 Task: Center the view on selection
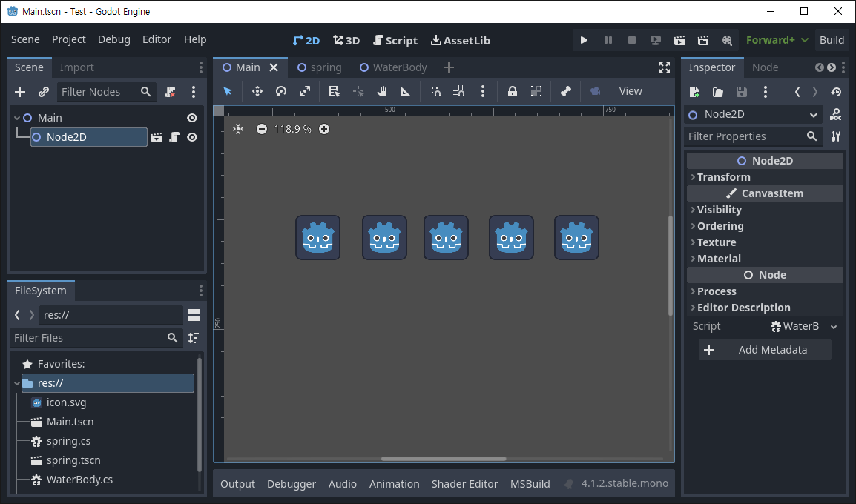point(238,129)
